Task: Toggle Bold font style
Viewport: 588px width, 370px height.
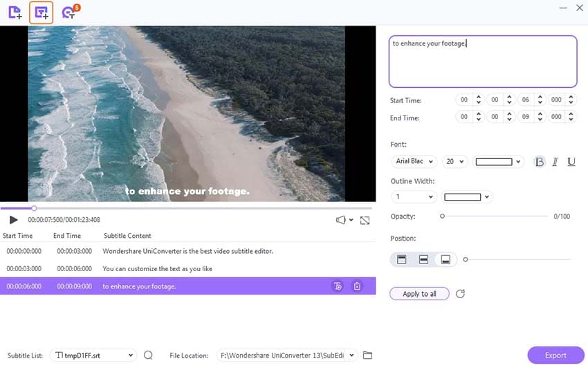Action: click(x=540, y=162)
